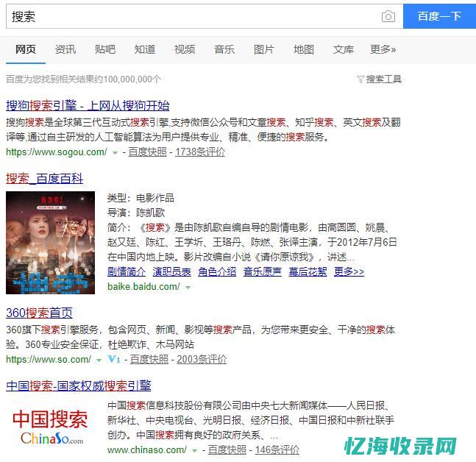
Task: Expand the arrow next to www.chinaso.com
Action: coord(194,451)
